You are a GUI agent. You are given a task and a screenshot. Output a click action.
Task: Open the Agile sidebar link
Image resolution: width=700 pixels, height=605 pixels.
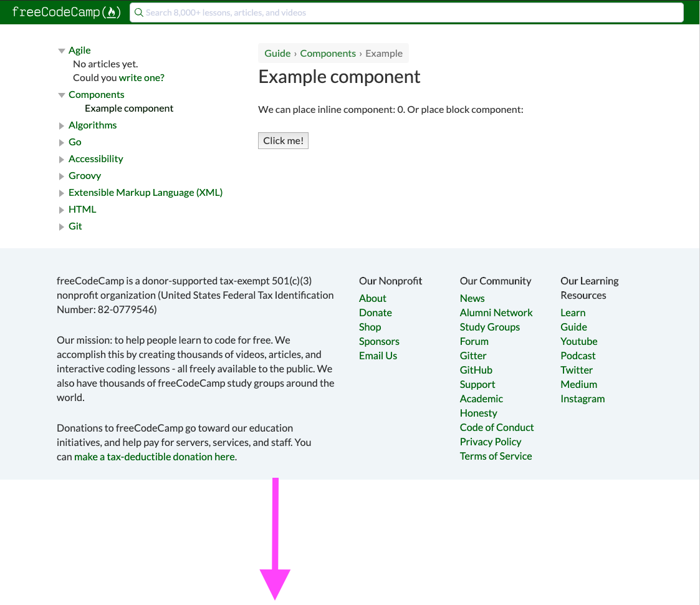79,50
